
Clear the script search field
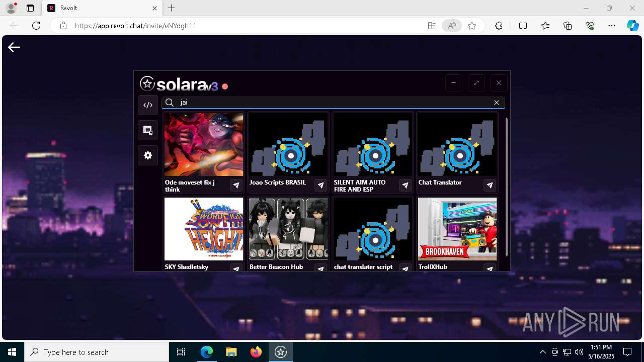497,103
